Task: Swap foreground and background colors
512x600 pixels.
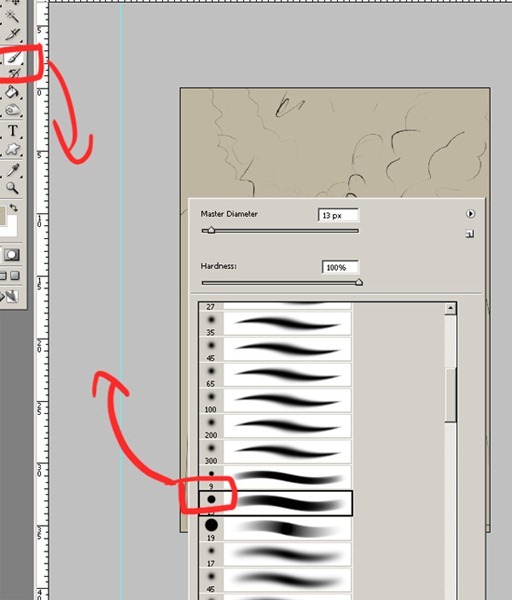Action: point(14,208)
